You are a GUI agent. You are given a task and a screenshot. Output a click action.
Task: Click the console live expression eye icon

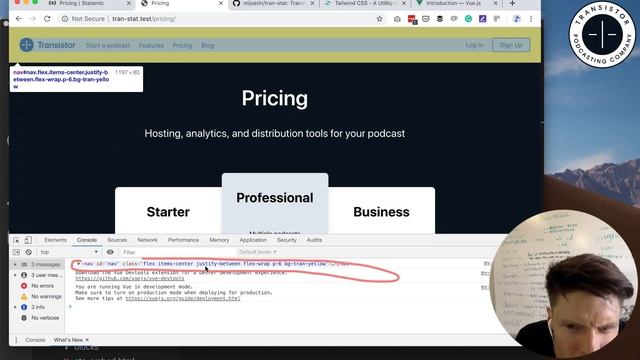(110, 252)
